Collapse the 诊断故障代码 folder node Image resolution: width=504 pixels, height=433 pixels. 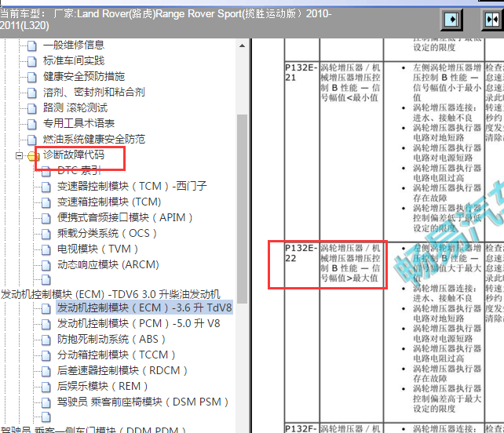tap(20, 156)
